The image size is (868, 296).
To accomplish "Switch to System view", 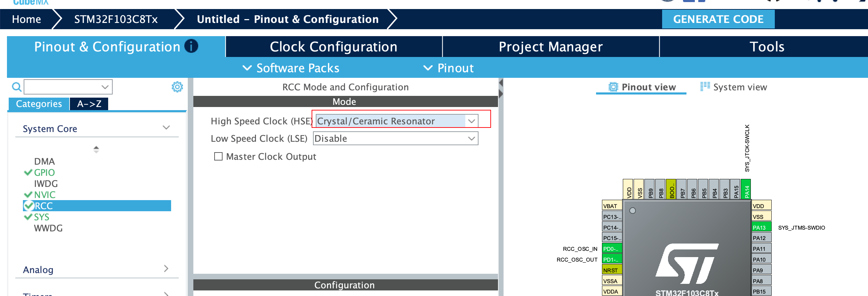I will (734, 87).
